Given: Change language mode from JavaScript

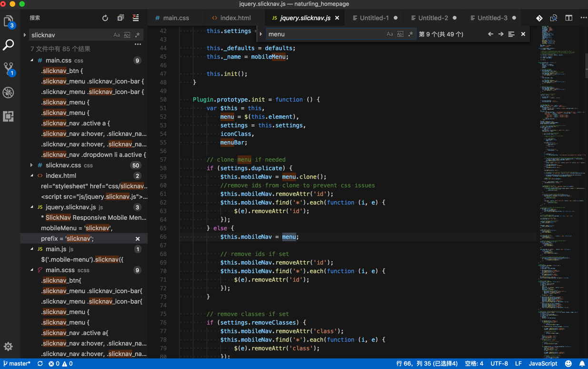Looking at the screenshot, I should [x=543, y=364].
